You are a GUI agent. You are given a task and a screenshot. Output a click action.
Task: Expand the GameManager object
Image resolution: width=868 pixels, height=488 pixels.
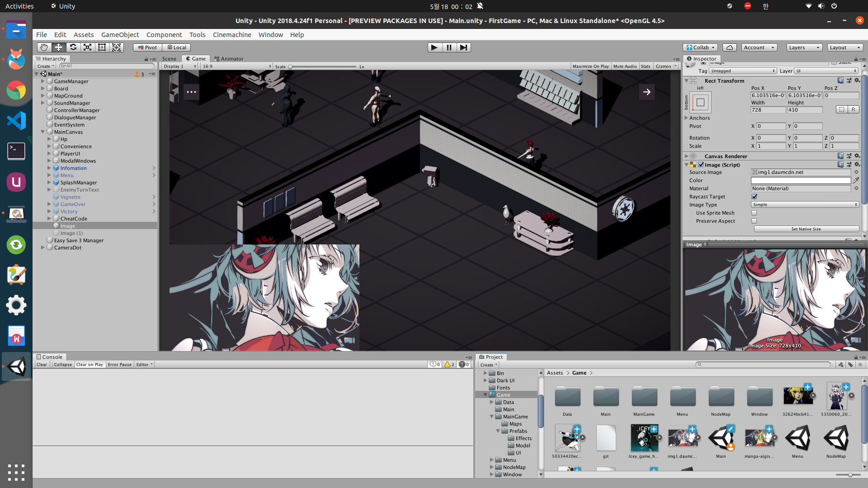43,81
